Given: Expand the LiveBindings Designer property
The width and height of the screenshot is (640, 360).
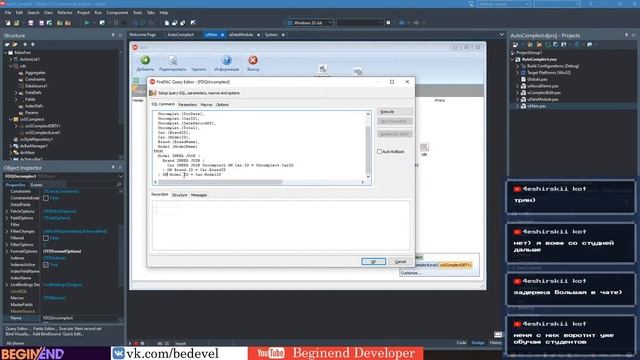Looking at the screenshot, I should coord(7,284).
